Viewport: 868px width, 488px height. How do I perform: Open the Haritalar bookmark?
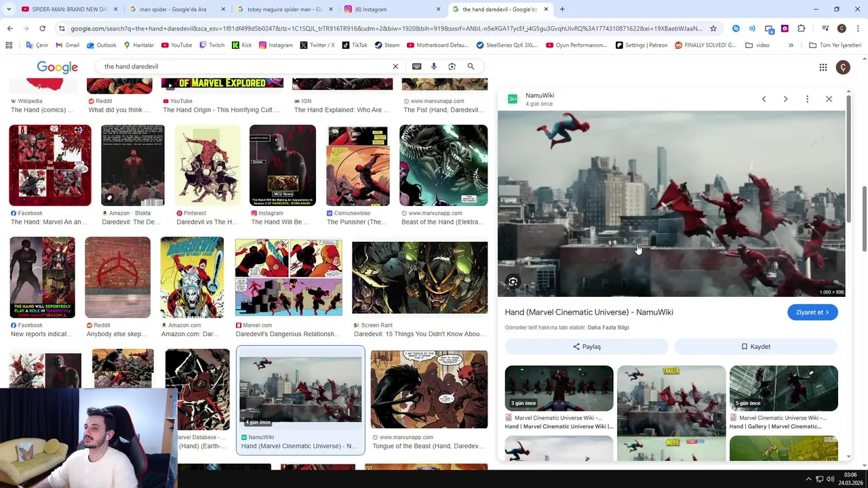click(138, 45)
